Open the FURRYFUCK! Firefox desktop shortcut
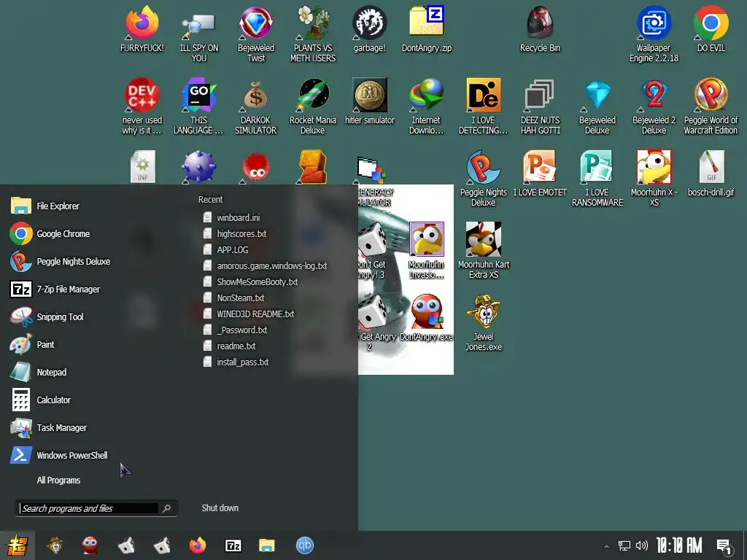This screenshot has height=560, width=747. click(142, 29)
